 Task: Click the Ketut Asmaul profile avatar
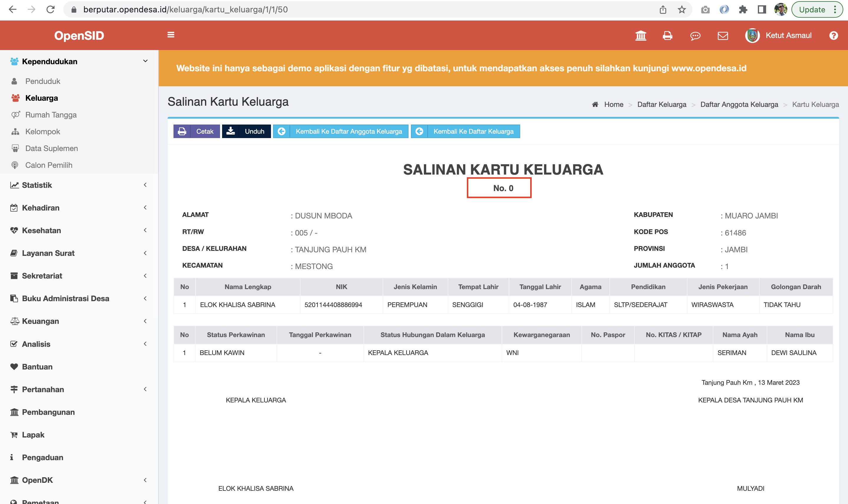tap(751, 35)
